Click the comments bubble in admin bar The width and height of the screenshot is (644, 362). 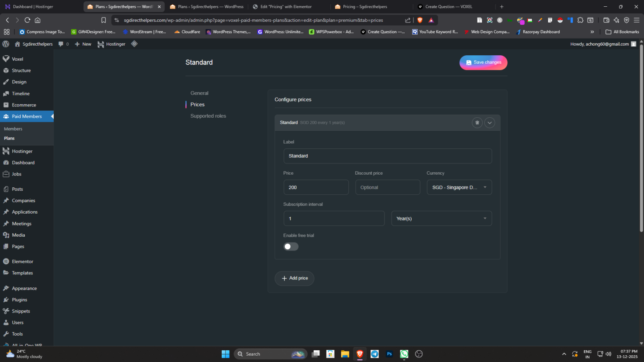point(61,44)
